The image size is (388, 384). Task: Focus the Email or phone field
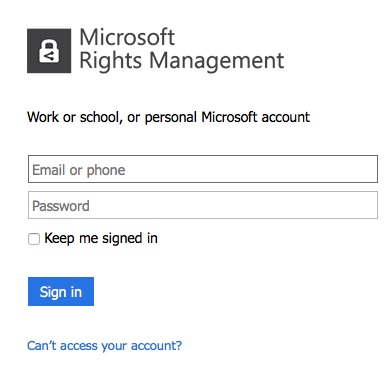[x=203, y=169]
